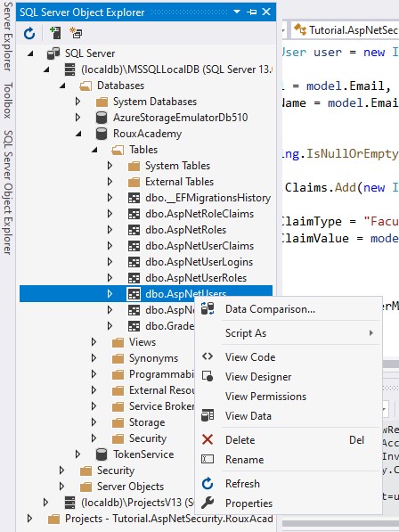Collapse the RouxAcademy database node
This screenshot has width=399, height=532.
pyautogui.click(x=78, y=134)
